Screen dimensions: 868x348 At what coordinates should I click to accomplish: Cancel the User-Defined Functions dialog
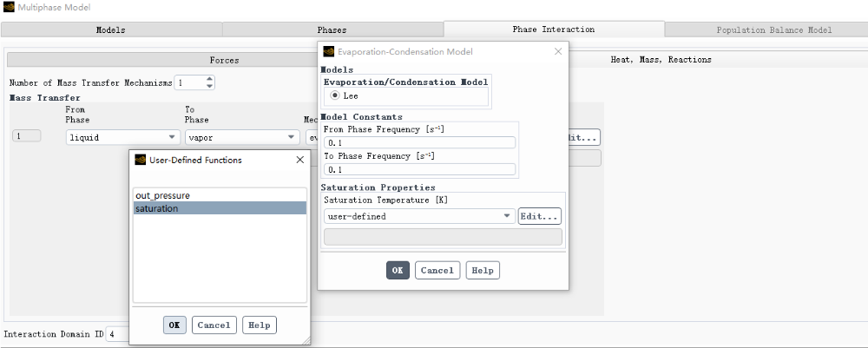[214, 325]
